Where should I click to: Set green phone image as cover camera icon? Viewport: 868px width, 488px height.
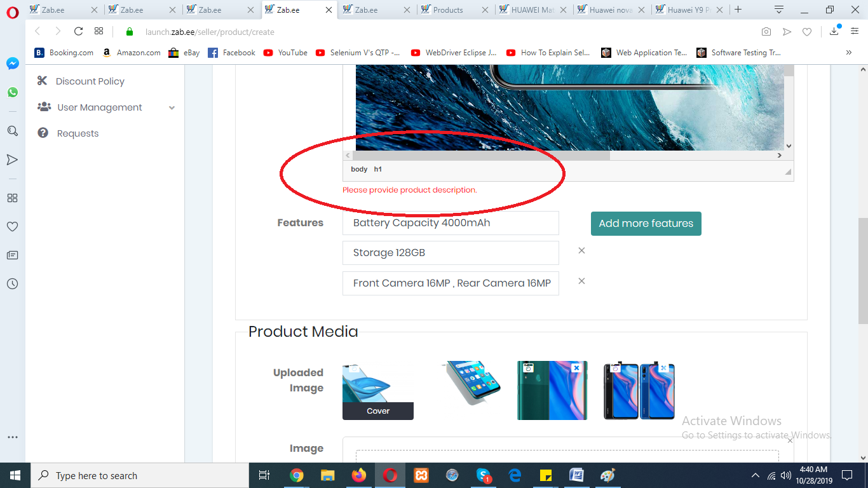[528, 368]
